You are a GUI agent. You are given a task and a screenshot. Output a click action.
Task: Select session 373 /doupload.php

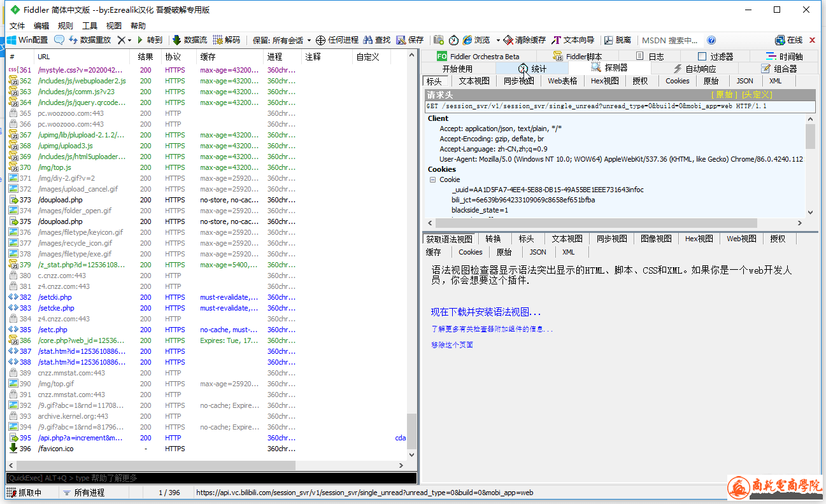207,200
